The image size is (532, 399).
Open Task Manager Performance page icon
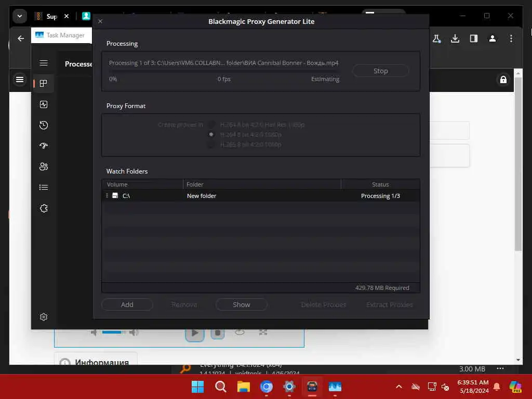pos(44,104)
